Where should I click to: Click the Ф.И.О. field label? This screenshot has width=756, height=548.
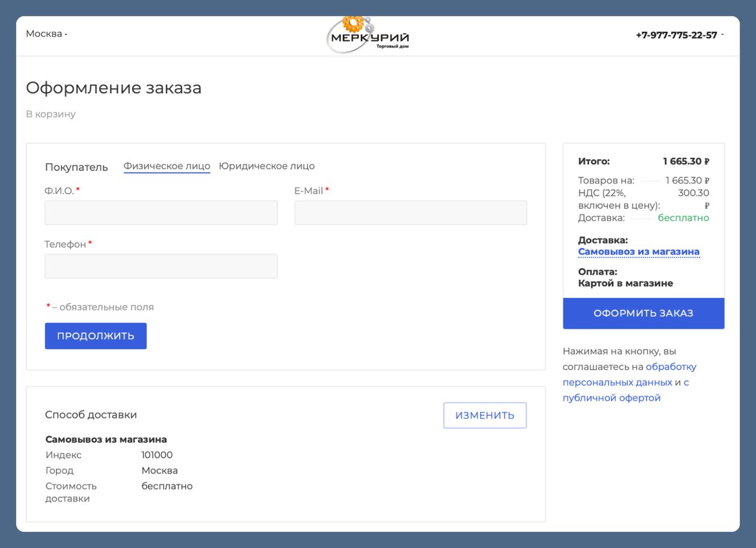pos(59,191)
